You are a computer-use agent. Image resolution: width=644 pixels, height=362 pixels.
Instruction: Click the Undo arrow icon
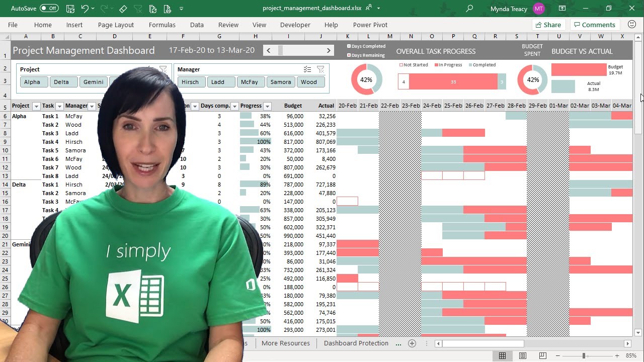point(85,9)
